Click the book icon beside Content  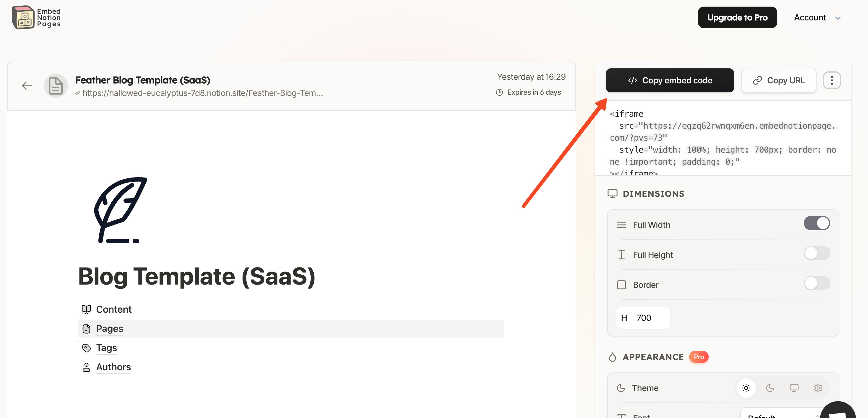(86, 309)
